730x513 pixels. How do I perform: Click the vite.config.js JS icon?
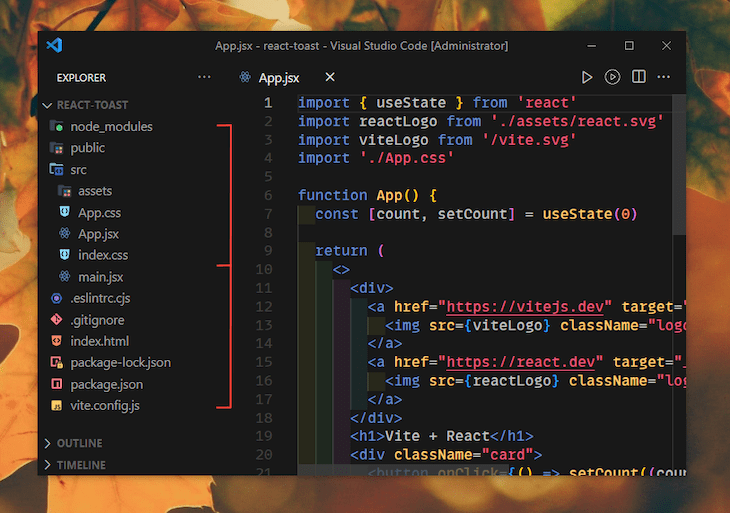click(57, 405)
